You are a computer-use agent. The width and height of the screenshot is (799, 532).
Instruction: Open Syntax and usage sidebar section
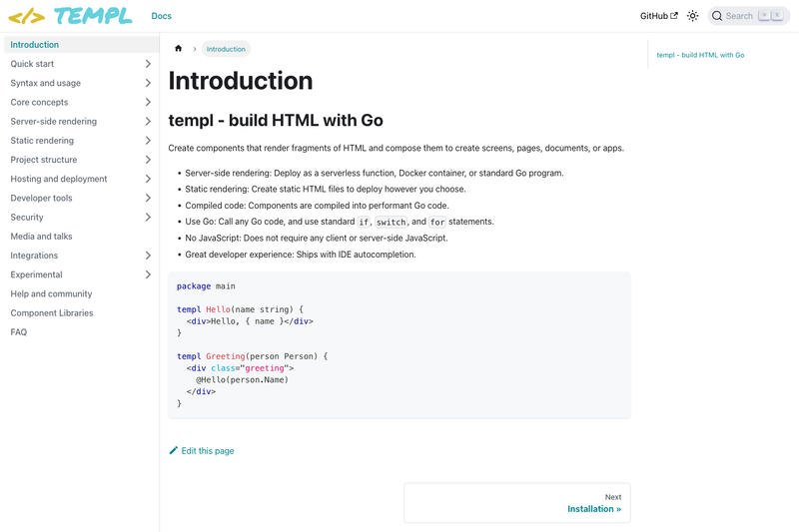pyautogui.click(x=45, y=83)
